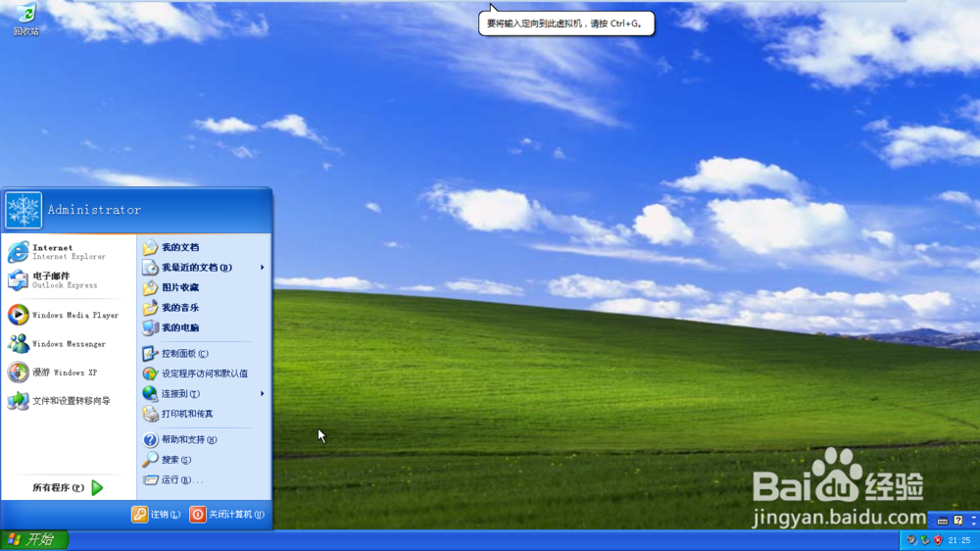Open 控制面板 from Start menu
Image resolution: width=980 pixels, height=551 pixels.
pos(205,353)
